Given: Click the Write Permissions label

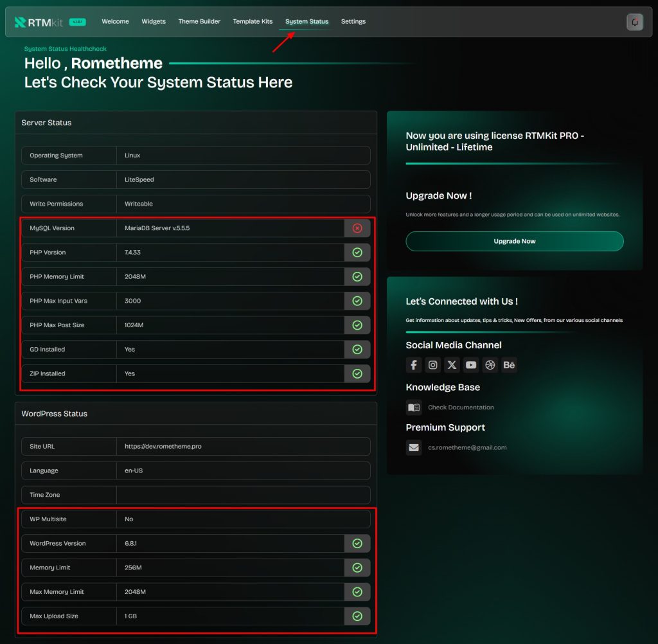Looking at the screenshot, I should (57, 204).
